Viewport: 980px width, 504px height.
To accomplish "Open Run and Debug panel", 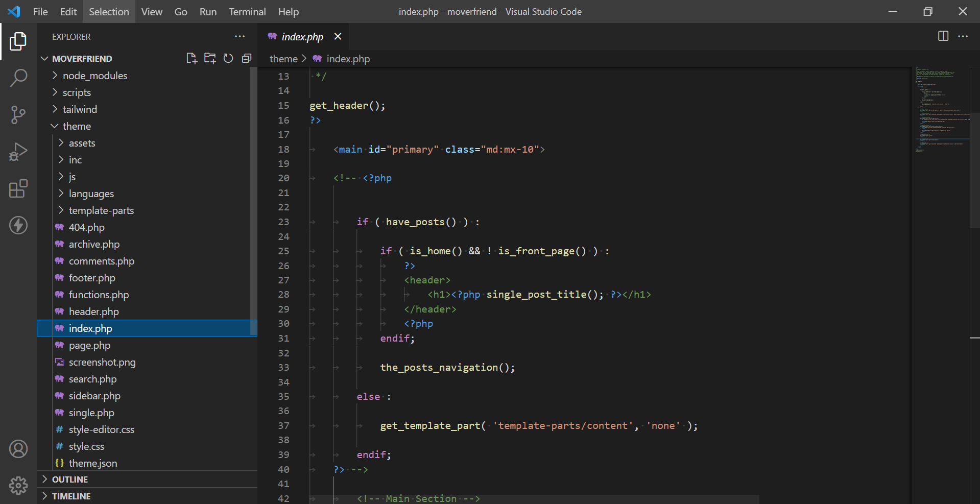I will pyautogui.click(x=18, y=151).
